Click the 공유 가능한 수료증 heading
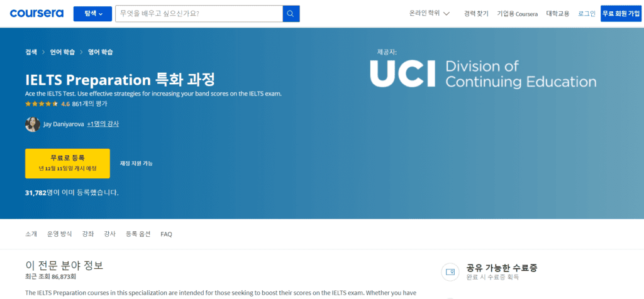 click(502, 268)
